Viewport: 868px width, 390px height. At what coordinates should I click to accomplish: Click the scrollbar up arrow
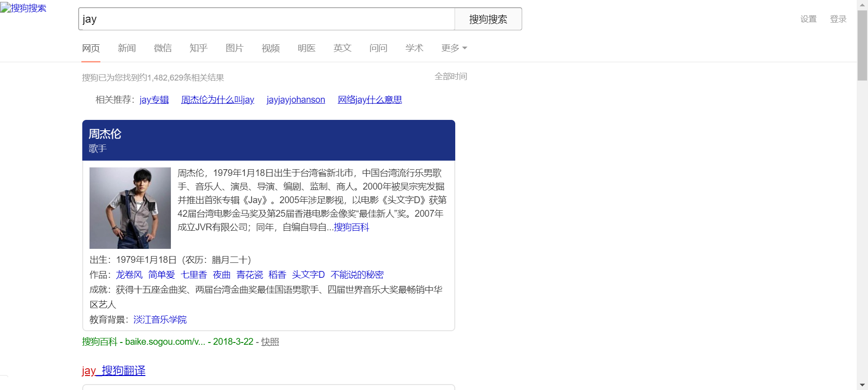[x=862, y=5]
